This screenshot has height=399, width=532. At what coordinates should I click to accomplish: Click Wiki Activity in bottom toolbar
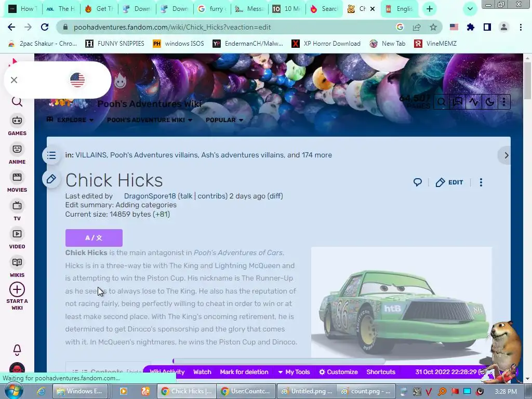[167, 372]
